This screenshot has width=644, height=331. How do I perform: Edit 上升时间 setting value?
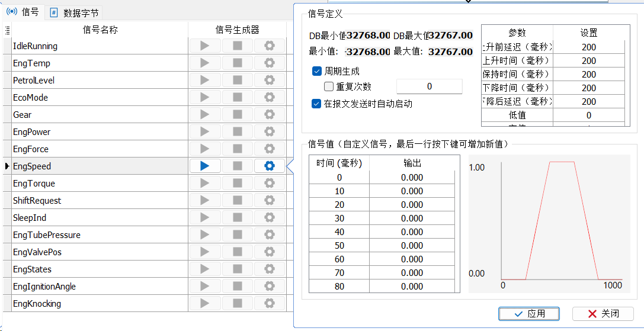coord(588,61)
